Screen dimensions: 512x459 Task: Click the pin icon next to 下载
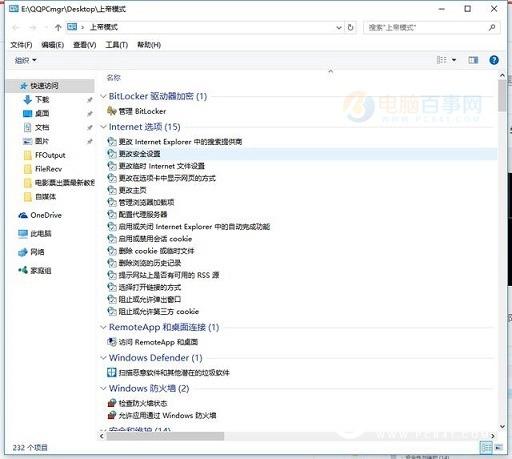coord(89,100)
